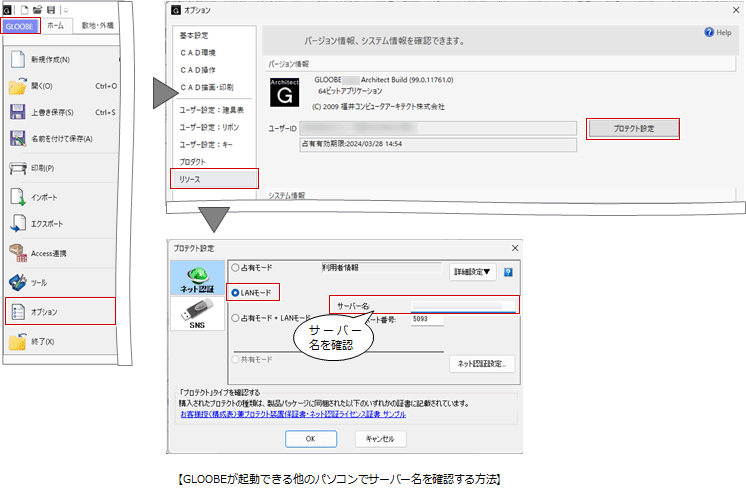
Task: Click the プロテクト設定 button
Action: pyautogui.click(x=632, y=129)
